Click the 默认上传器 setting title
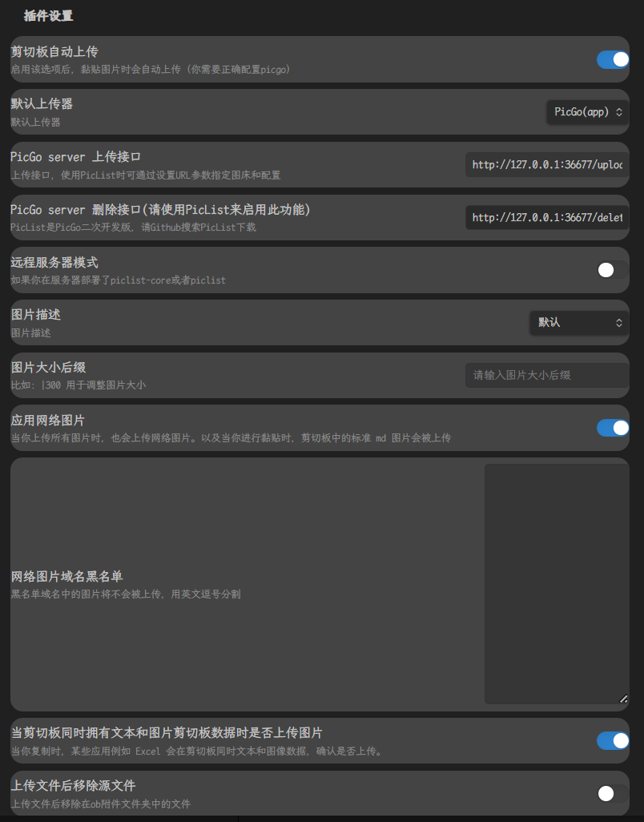 tap(42, 104)
